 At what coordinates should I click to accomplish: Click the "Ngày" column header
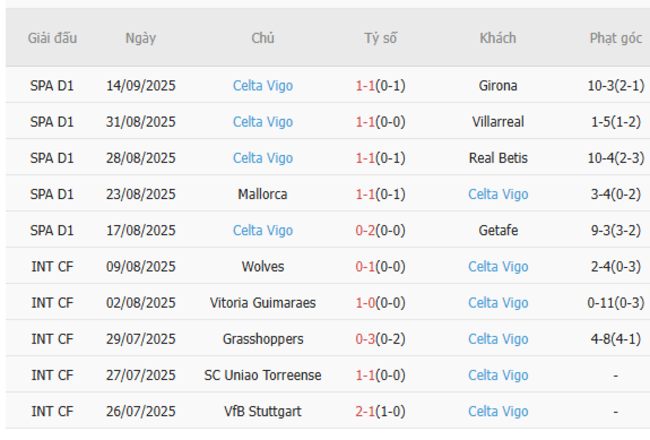tap(140, 38)
